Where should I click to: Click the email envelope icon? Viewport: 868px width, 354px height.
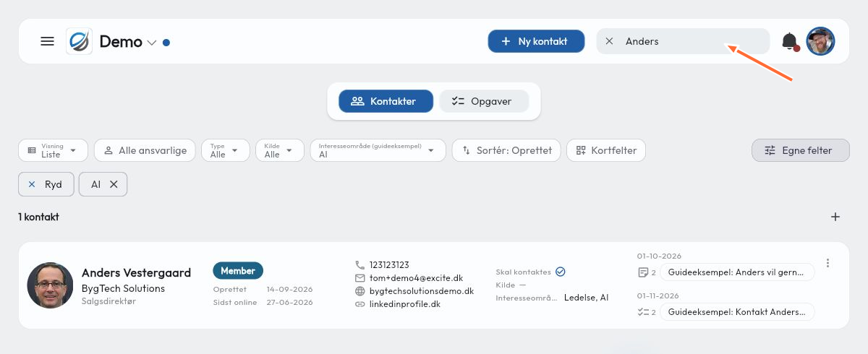tap(360, 278)
